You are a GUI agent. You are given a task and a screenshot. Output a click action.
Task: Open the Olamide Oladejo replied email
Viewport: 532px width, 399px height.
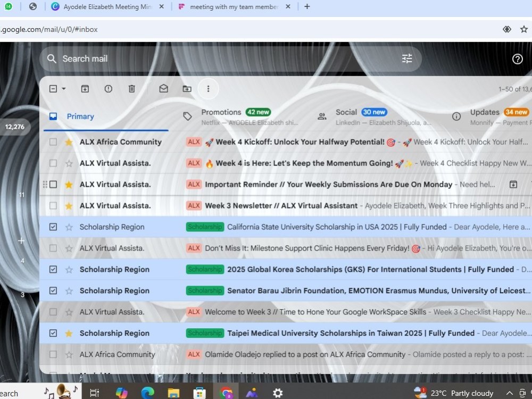point(305,354)
